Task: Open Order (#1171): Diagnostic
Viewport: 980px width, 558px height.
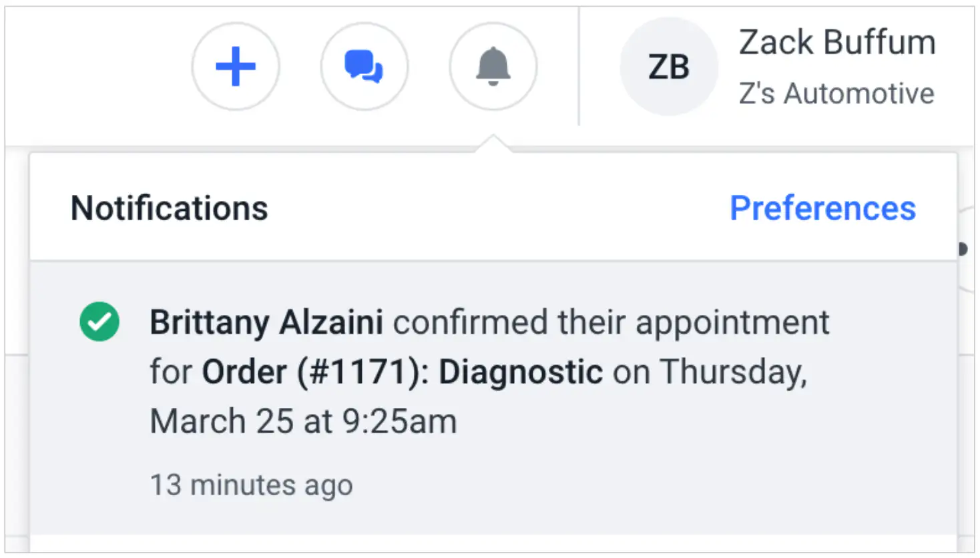Action: tap(403, 372)
